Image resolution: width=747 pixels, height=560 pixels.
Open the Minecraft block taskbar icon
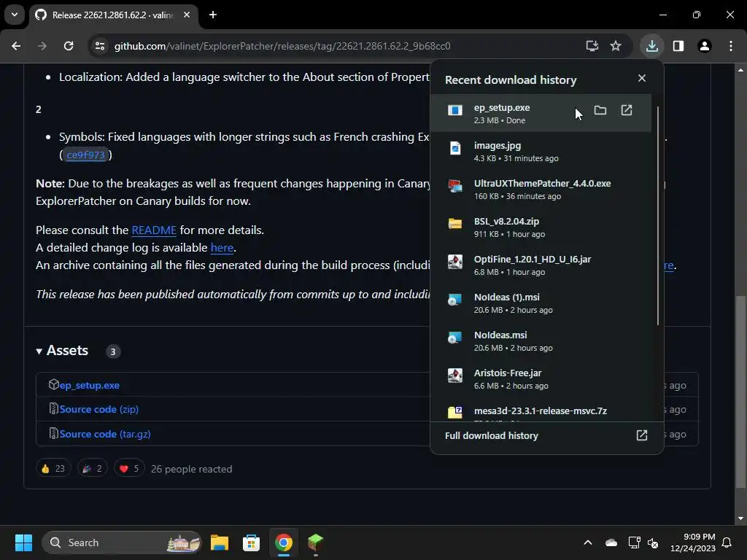pyautogui.click(x=315, y=542)
